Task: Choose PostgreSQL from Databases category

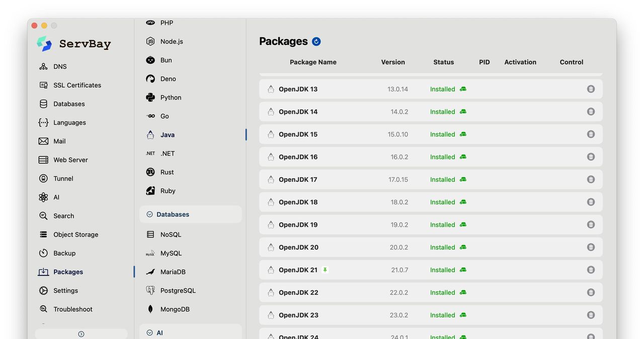Action: point(178,291)
